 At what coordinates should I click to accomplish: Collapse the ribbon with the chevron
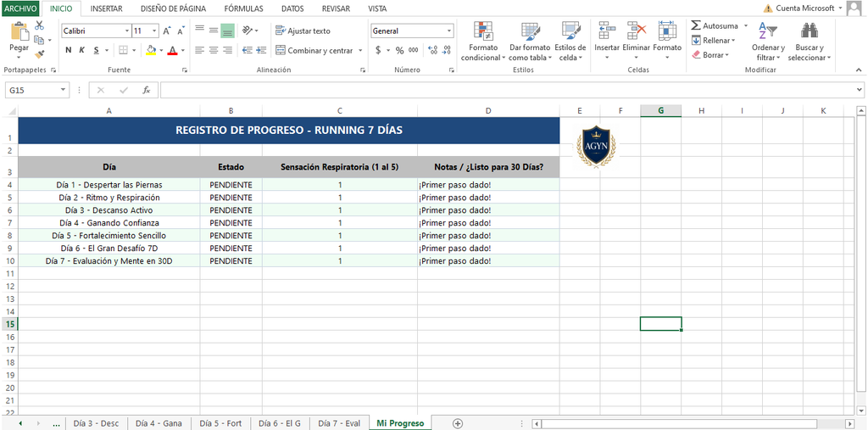[x=859, y=70]
